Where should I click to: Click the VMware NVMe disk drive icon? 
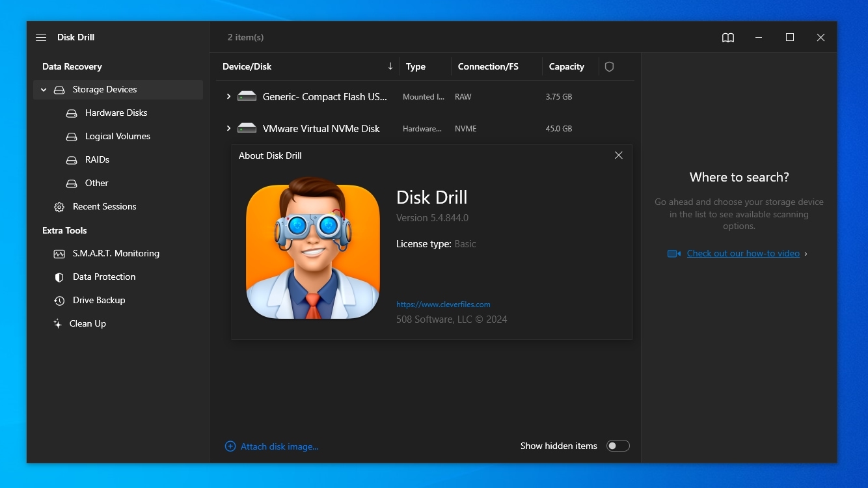pyautogui.click(x=247, y=128)
